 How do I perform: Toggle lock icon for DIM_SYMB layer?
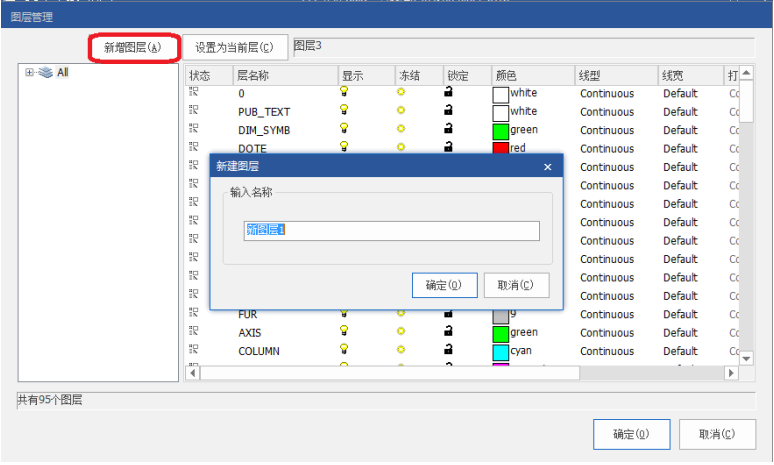click(448, 128)
